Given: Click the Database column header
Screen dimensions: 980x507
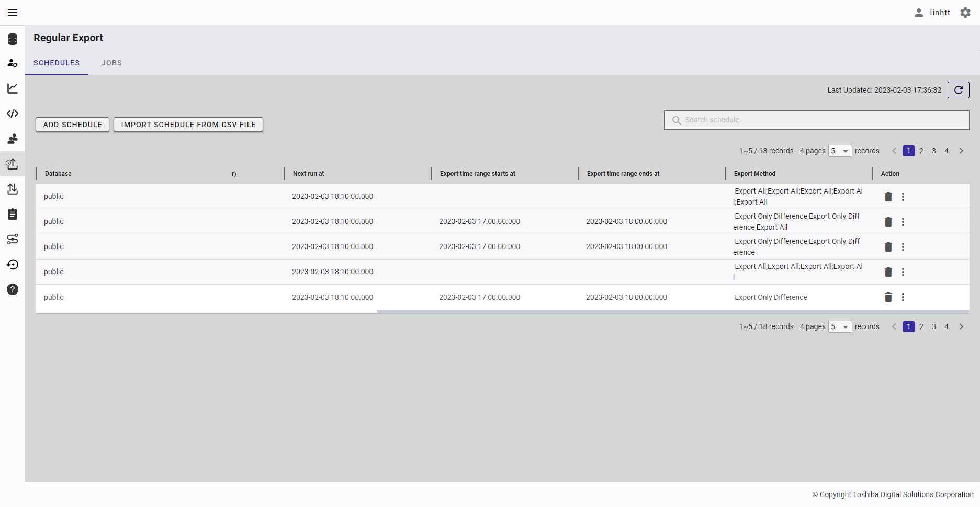Looking at the screenshot, I should point(58,174).
